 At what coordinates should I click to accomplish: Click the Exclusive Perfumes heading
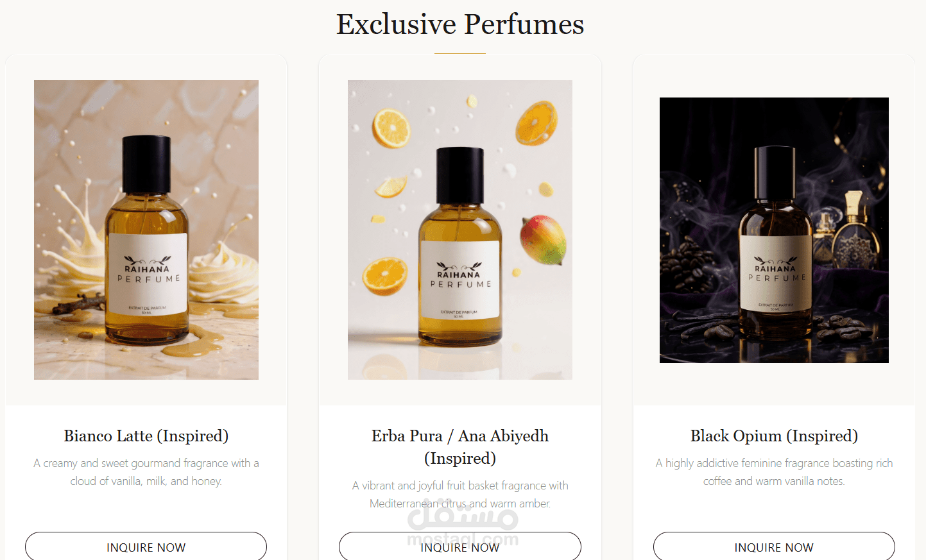(x=460, y=24)
